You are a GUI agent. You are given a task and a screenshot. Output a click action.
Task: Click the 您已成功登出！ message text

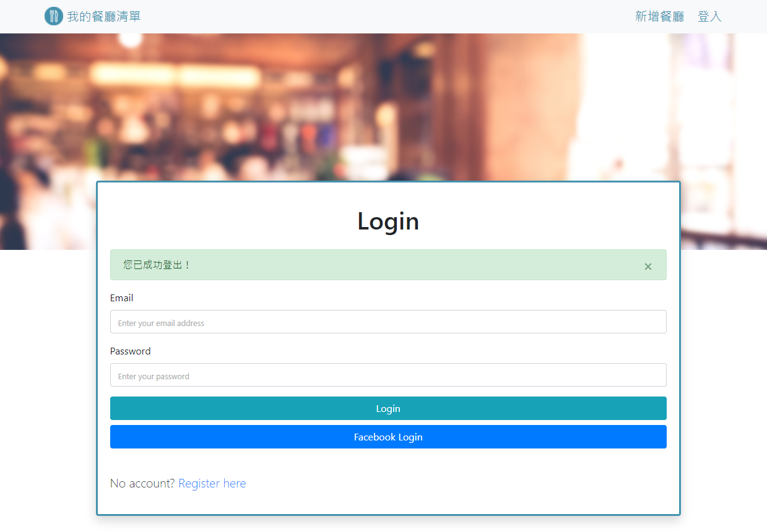tap(157, 265)
